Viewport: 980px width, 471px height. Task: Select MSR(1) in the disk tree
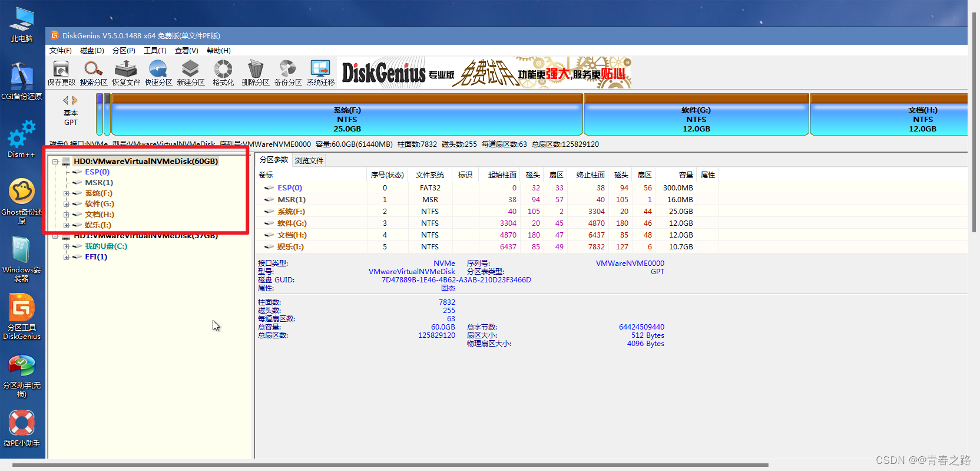pos(99,183)
